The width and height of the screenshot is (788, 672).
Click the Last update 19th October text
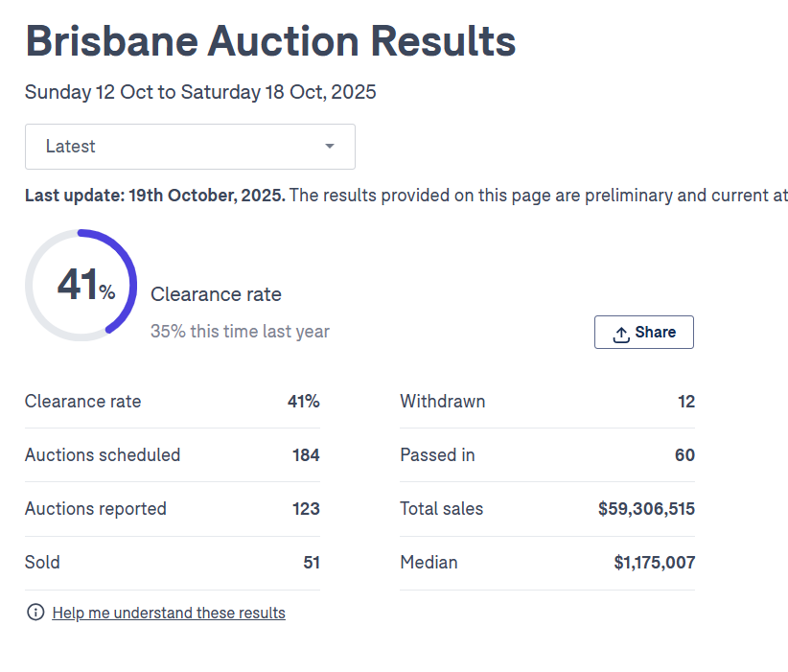click(x=154, y=196)
